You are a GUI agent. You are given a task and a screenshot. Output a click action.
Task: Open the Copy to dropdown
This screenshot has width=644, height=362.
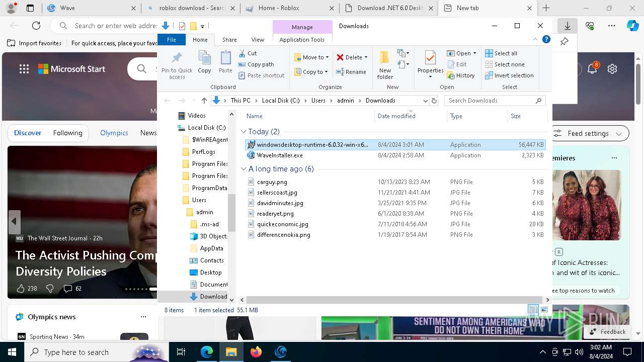[311, 72]
